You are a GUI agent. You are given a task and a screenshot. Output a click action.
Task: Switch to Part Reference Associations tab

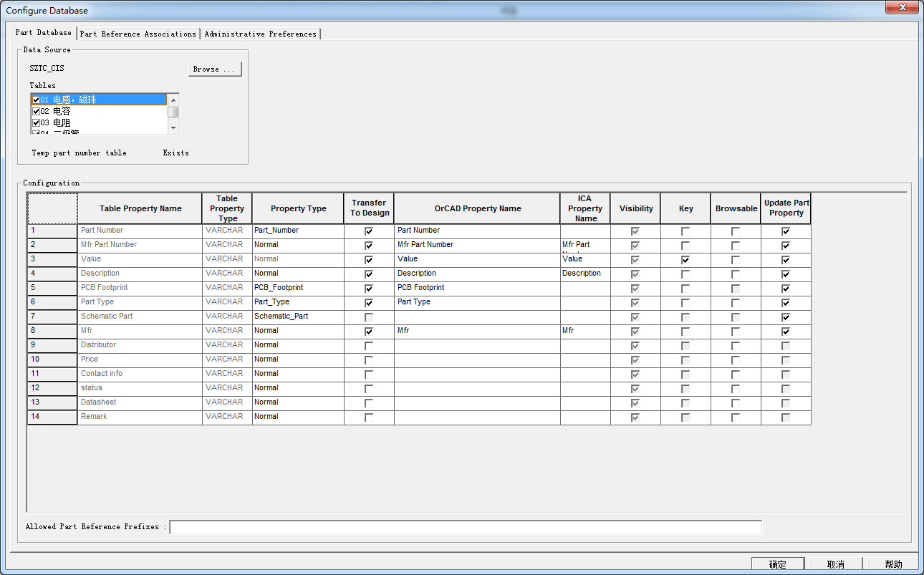(x=138, y=34)
